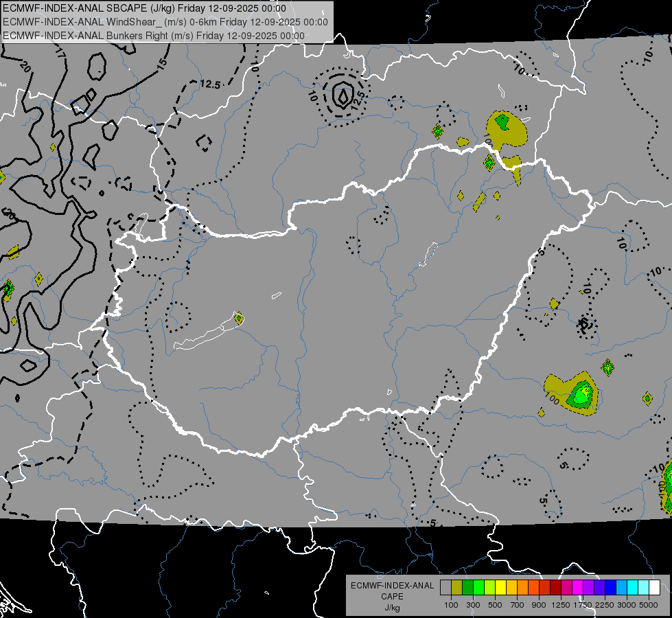The image size is (672, 618).
Task: Click the CAPE word in the legend
Action: 392,596
